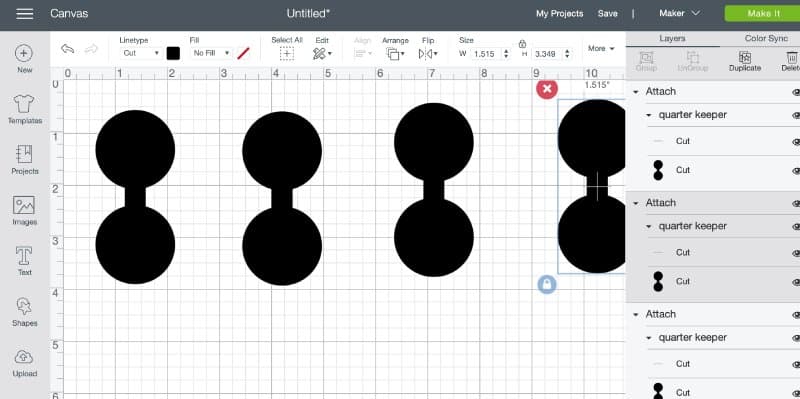Open the no-fill color swatch
Image resolution: width=800 pixels, height=399 pixels.
243,53
